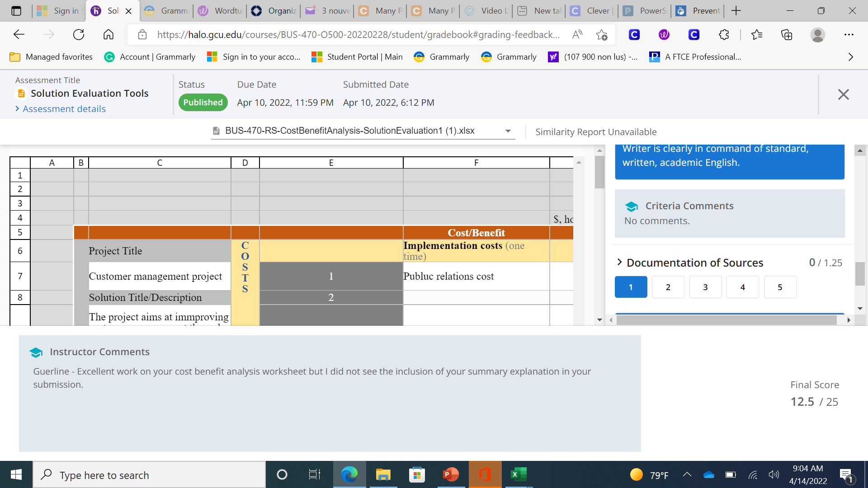Open Managed favorites folder
The image size is (868, 488).
tap(51, 57)
